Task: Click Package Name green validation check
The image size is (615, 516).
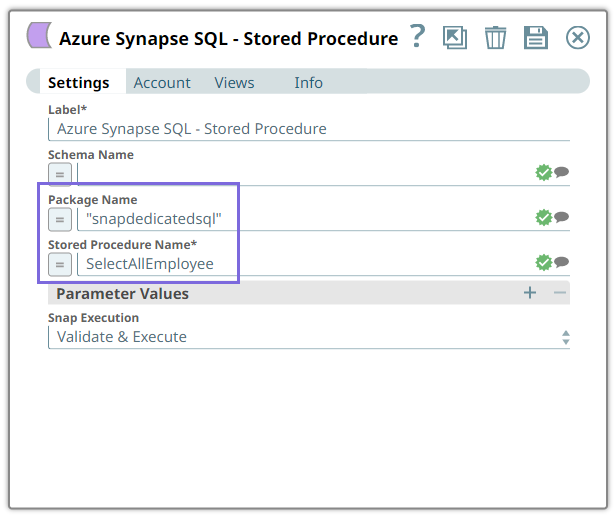Action: tap(544, 218)
